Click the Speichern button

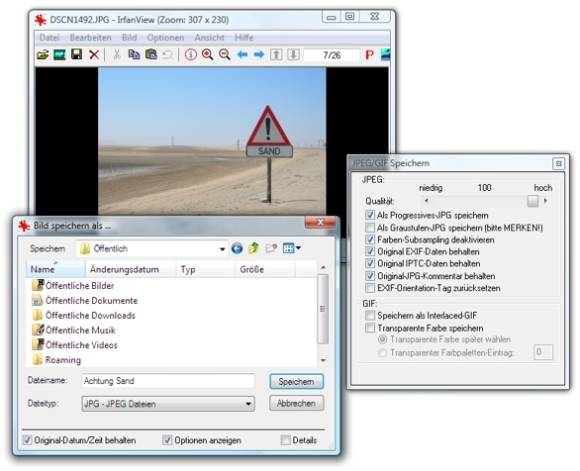pyautogui.click(x=296, y=381)
